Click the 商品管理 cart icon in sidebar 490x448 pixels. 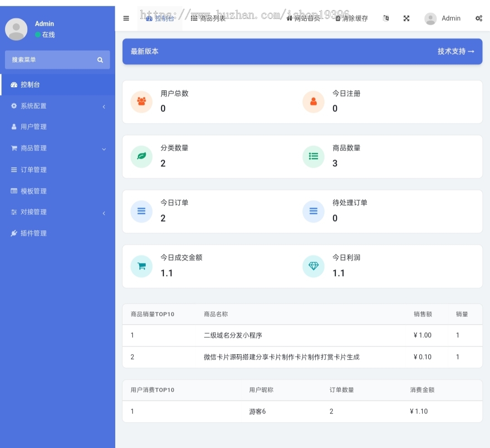[x=14, y=148]
